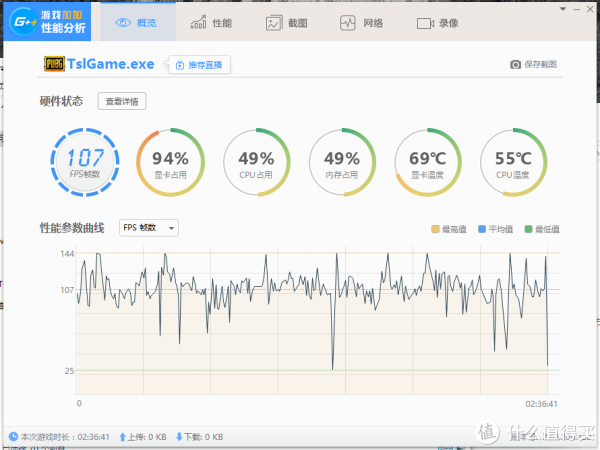Open the 概览 overview tab
The image size is (600, 450).
click(138, 22)
